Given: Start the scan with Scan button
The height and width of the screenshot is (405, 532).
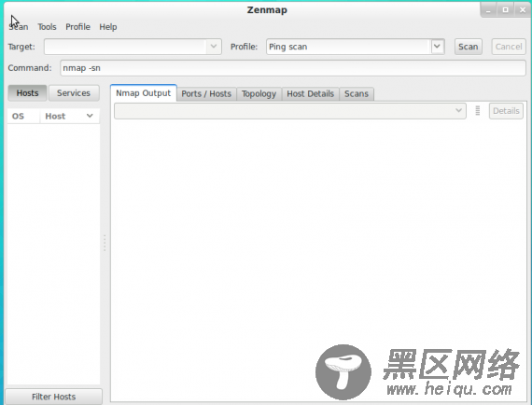Looking at the screenshot, I should coord(468,47).
